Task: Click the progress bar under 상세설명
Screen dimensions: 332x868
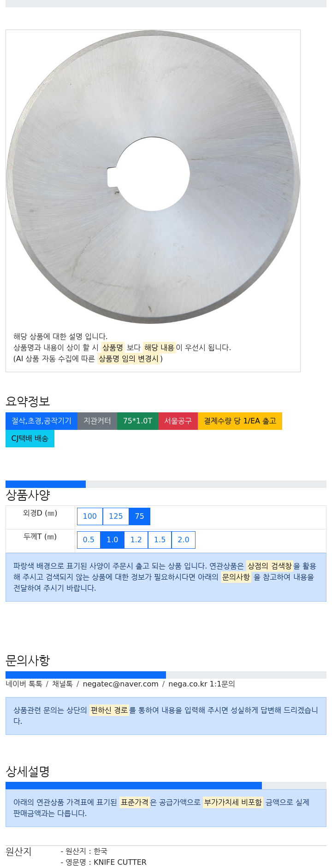Action: pyautogui.click(x=166, y=786)
